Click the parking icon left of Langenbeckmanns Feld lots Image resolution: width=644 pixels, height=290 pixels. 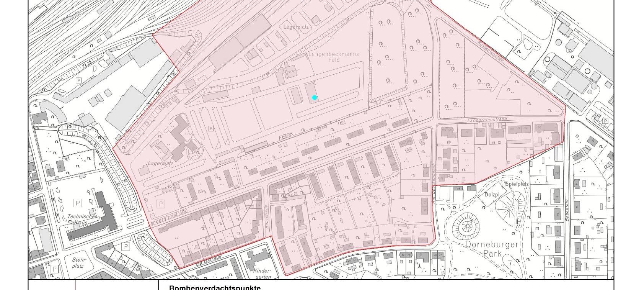coord(210,128)
